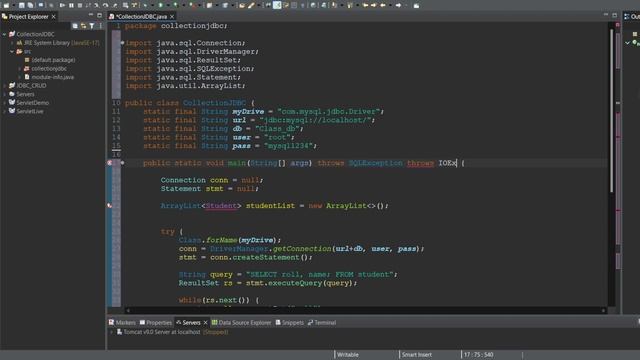The height and width of the screenshot is (360, 640).
Task: Save the current file using Save icon
Action: 21,5
